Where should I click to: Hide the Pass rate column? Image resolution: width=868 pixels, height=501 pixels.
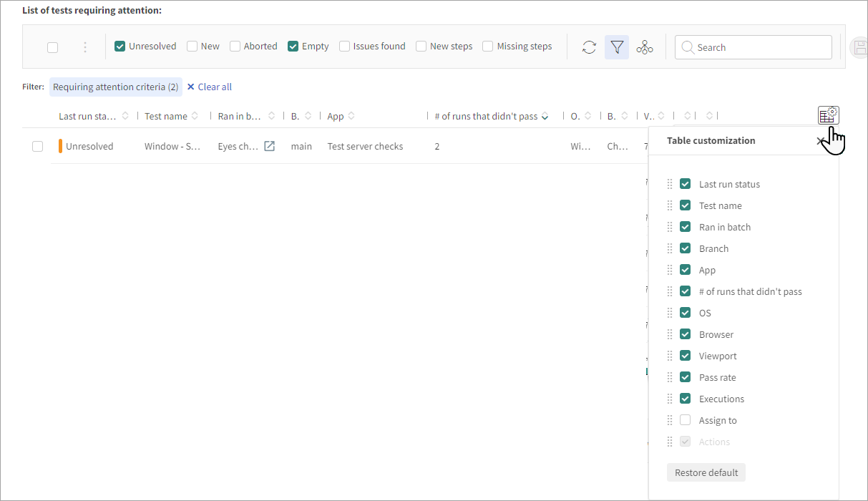tap(685, 377)
